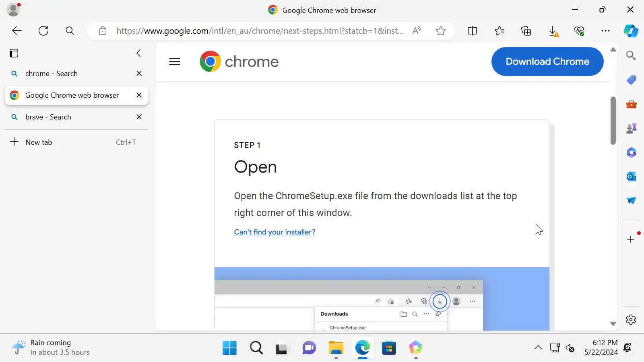Open the Downloads flyout

tap(553, 31)
